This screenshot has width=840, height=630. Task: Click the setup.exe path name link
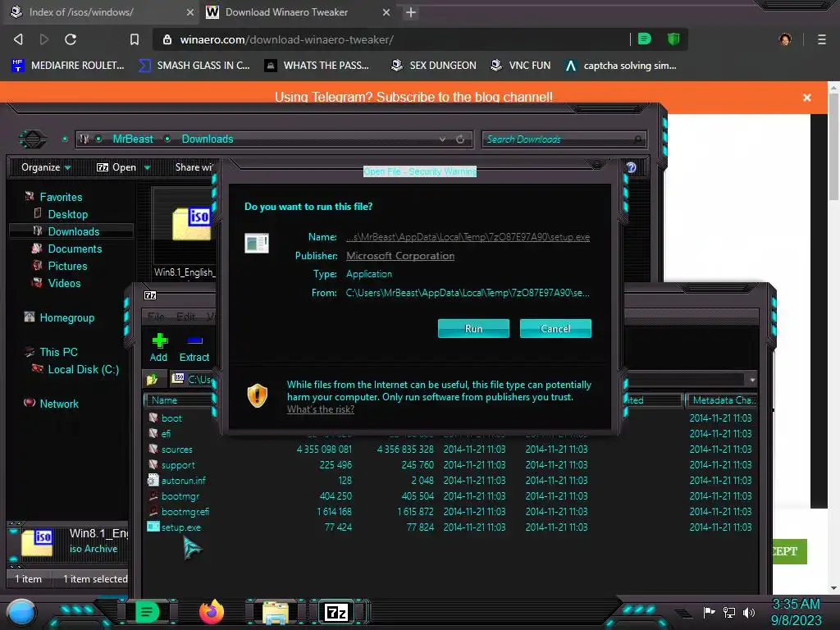point(468,237)
